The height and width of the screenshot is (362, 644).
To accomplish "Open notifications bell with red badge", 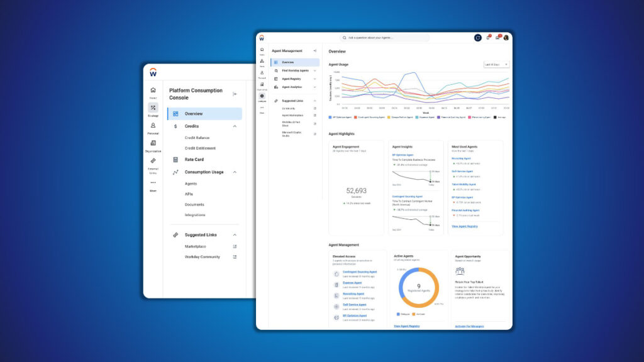I will tap(488, 37).
